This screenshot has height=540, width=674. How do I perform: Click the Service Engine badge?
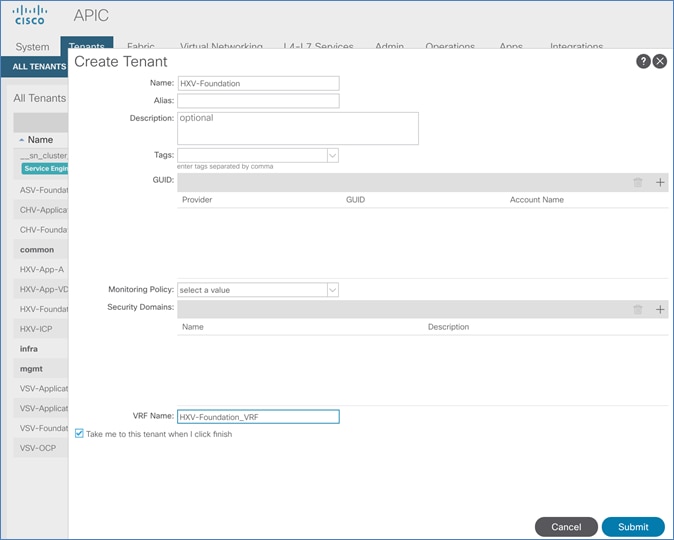click(45, 169)
